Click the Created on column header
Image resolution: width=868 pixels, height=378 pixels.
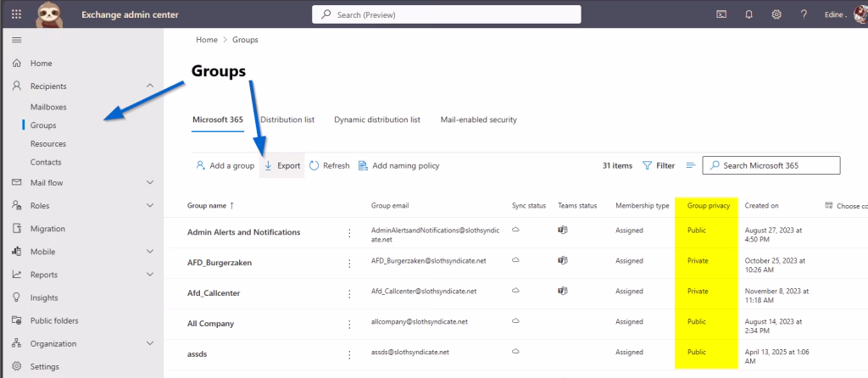762,205
